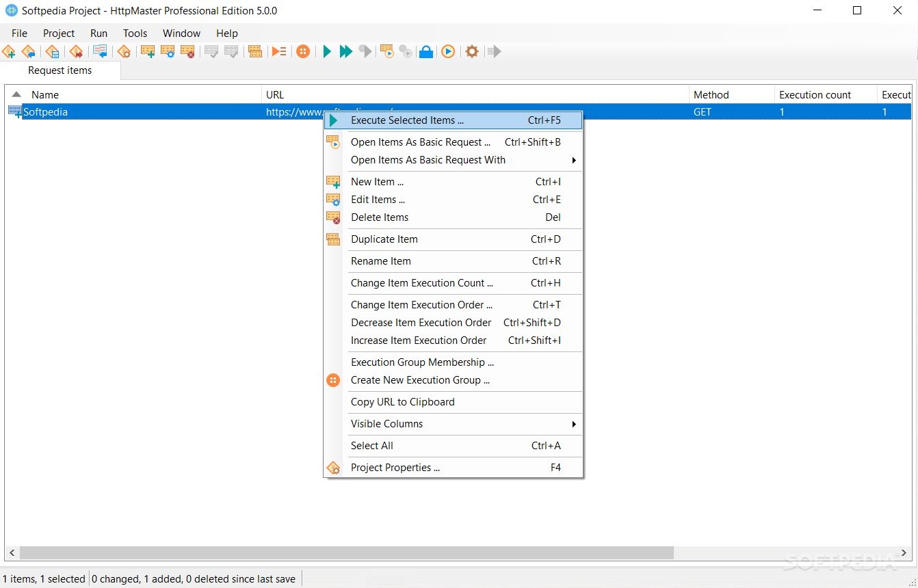This screenshot has height=588, width=918.
Task: Open the File menu
Action: coord(19,33)
